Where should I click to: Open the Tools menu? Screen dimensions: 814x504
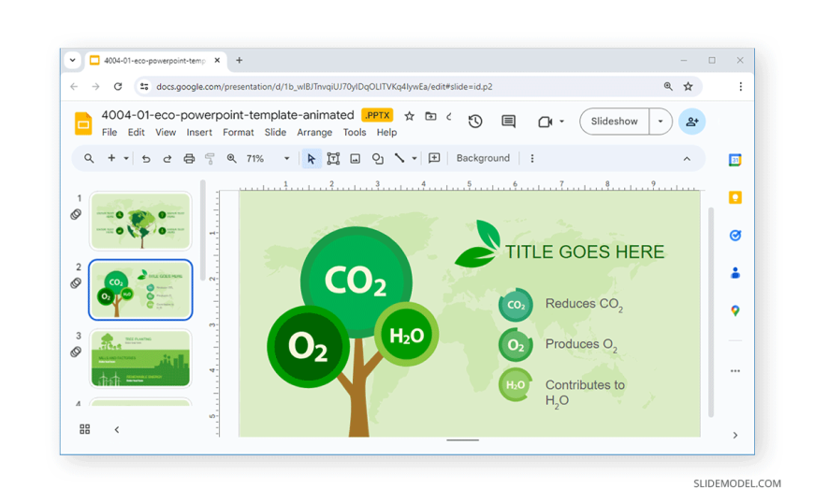pos(354,133)
